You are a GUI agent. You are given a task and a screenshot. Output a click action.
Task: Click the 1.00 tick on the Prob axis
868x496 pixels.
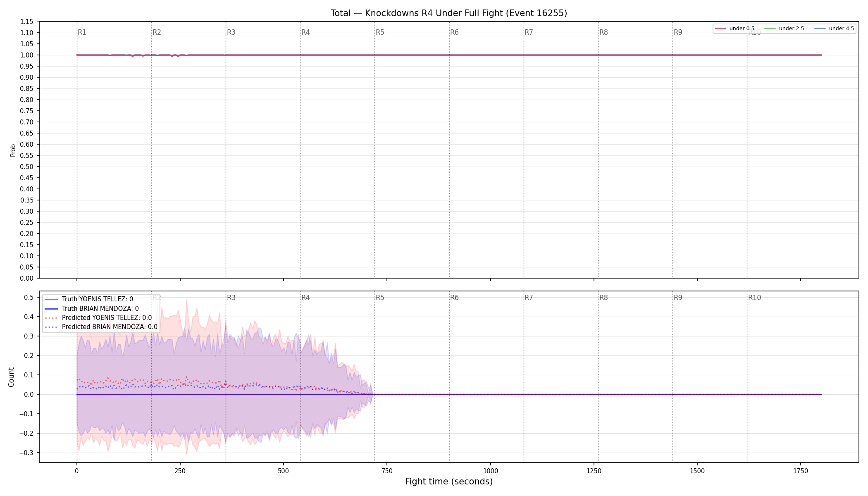(x=27, y=55)
